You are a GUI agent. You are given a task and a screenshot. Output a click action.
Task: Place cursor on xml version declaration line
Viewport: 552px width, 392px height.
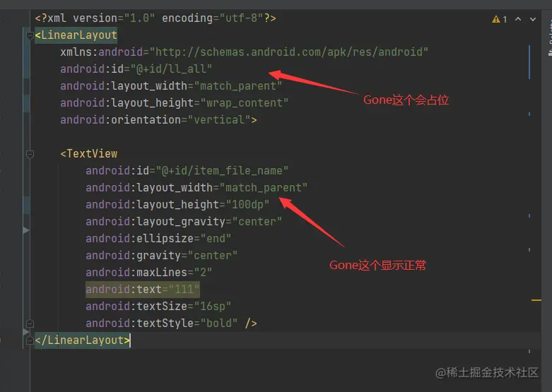[x=155, y=18]
